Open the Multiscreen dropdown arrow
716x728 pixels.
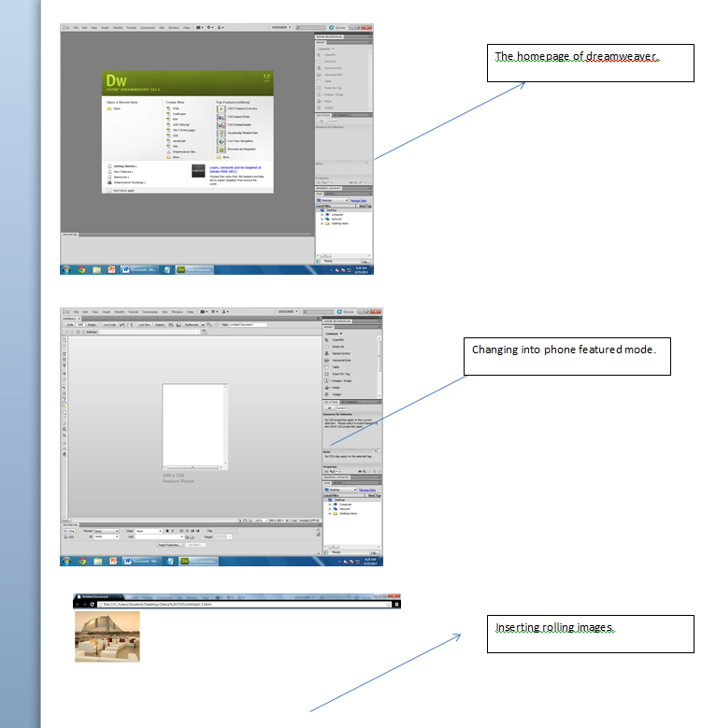click(x=203, y=325)
